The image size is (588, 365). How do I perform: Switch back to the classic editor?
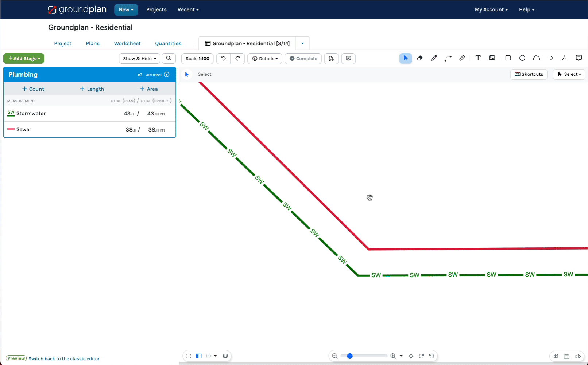[x=64, y=359]
